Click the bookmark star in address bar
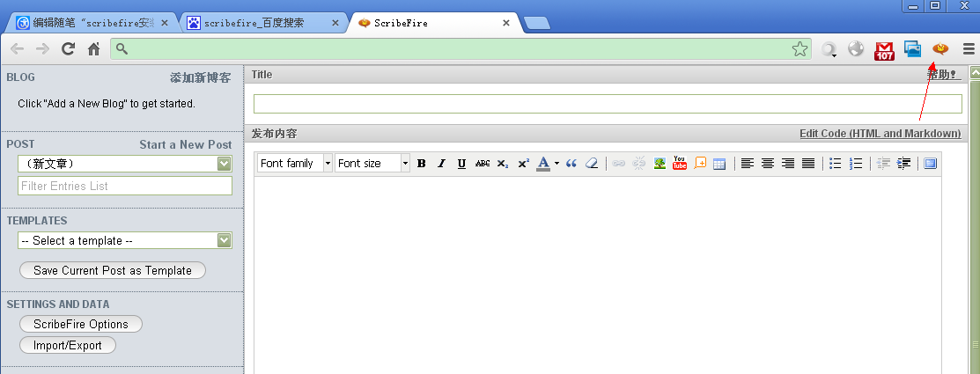Viewport: 980px width, 374px height. (799, 49)
